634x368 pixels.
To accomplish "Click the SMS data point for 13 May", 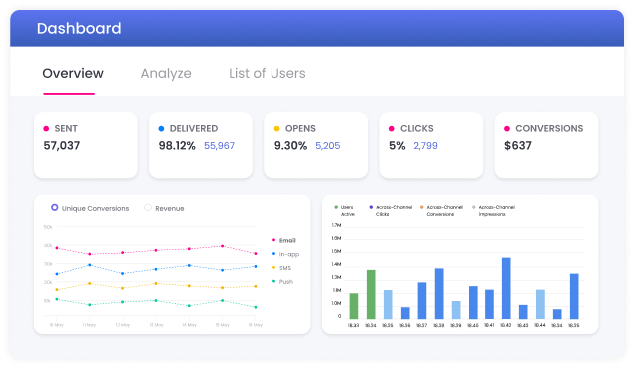I will pyautogui.click(x=156, y=283).
